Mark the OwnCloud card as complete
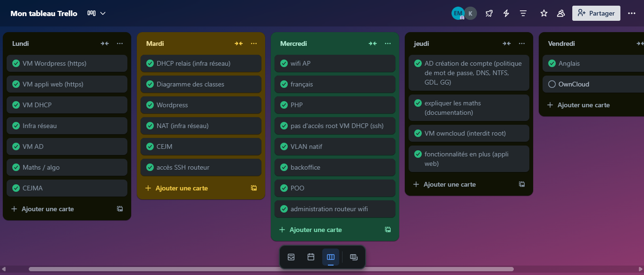This screenshot has height=275, width=644. coord(552,84)
